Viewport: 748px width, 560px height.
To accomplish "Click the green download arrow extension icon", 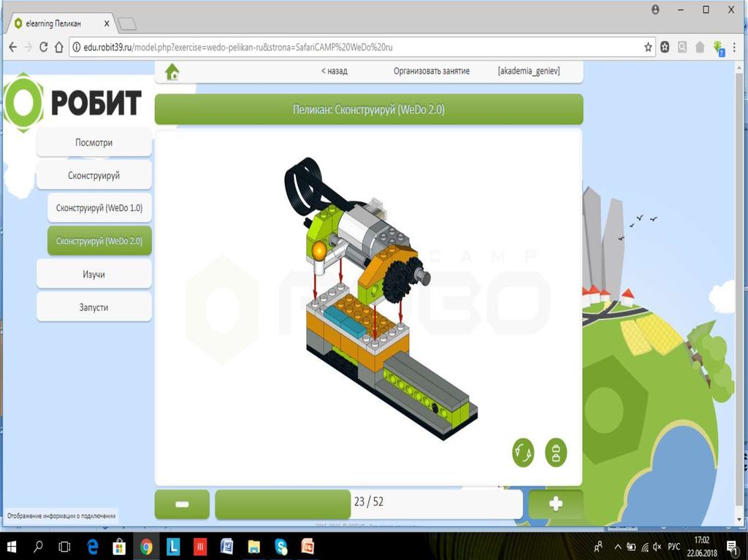I will click(718, 47).
